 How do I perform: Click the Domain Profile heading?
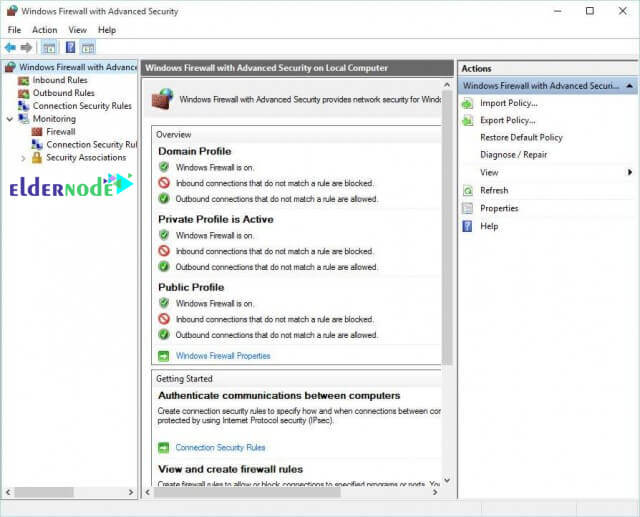click(x=195, y=151)
